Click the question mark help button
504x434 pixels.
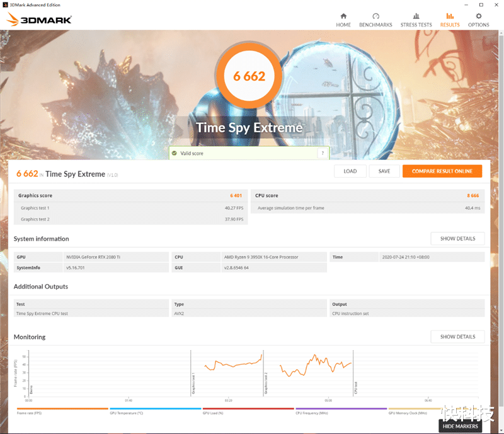pyautogui.click(x=323, y=153)
